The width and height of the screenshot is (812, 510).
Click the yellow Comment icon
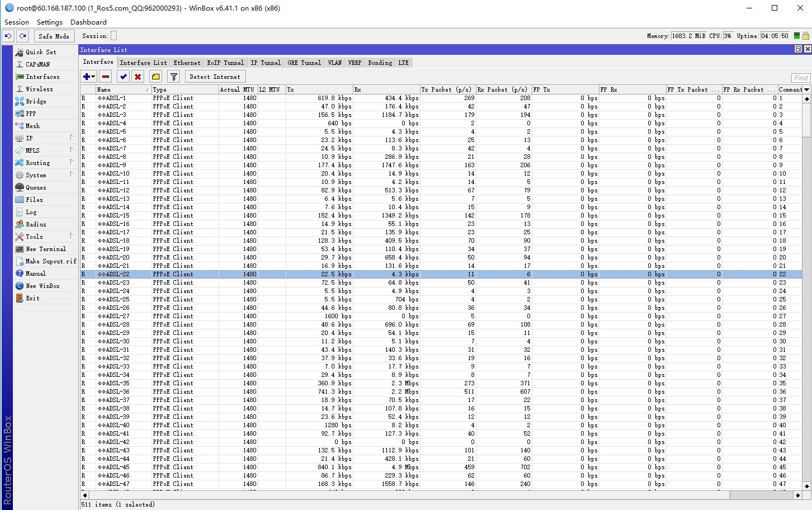pyautogui.click(x=156, y=77)
